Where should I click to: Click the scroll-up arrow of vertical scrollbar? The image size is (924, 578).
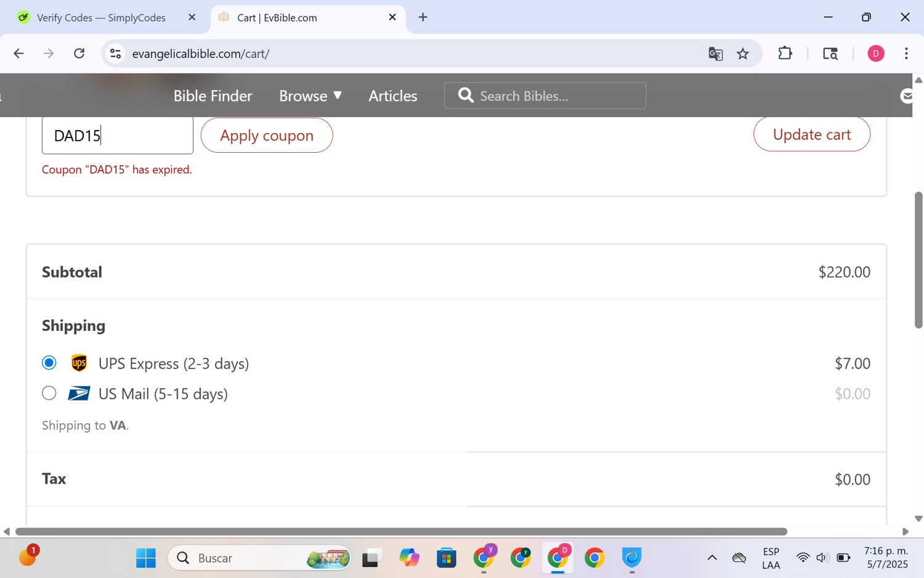[x=918, y=80]
